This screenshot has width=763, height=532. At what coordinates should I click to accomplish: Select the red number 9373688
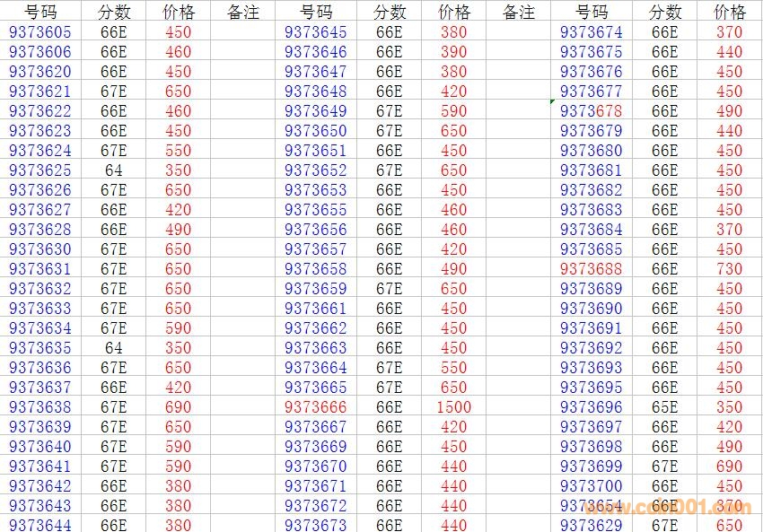(x=591, y=269)
